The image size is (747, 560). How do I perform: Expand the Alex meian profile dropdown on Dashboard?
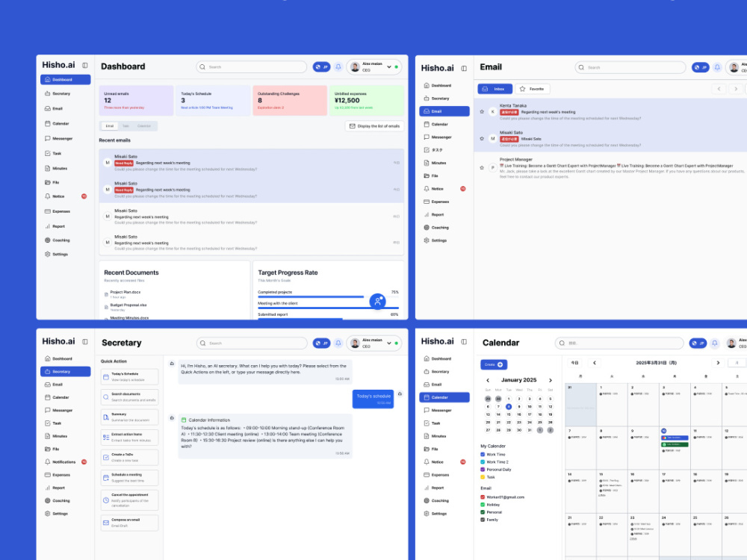click(388, 67)
